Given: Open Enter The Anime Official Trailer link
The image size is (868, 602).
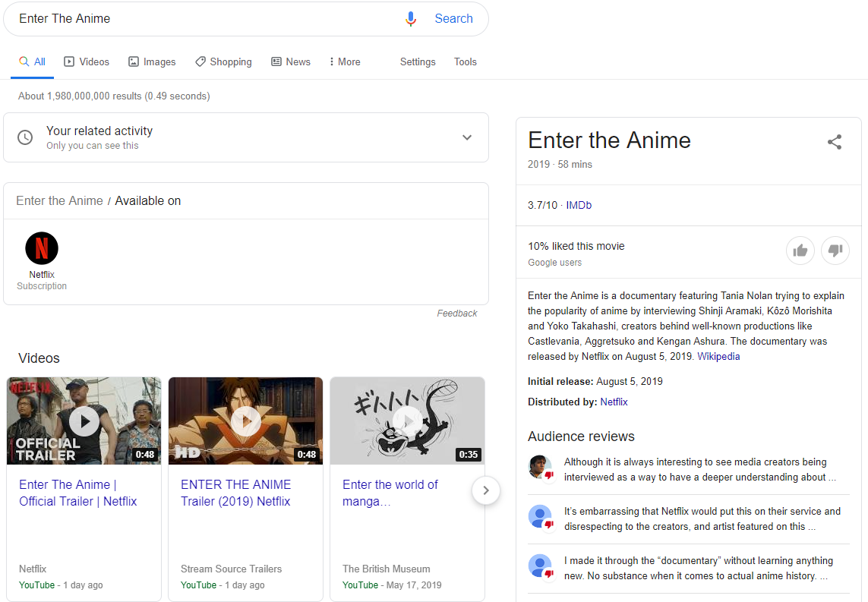Looking at the screenshot, I should pyautogui.click(x=77, y=493).
